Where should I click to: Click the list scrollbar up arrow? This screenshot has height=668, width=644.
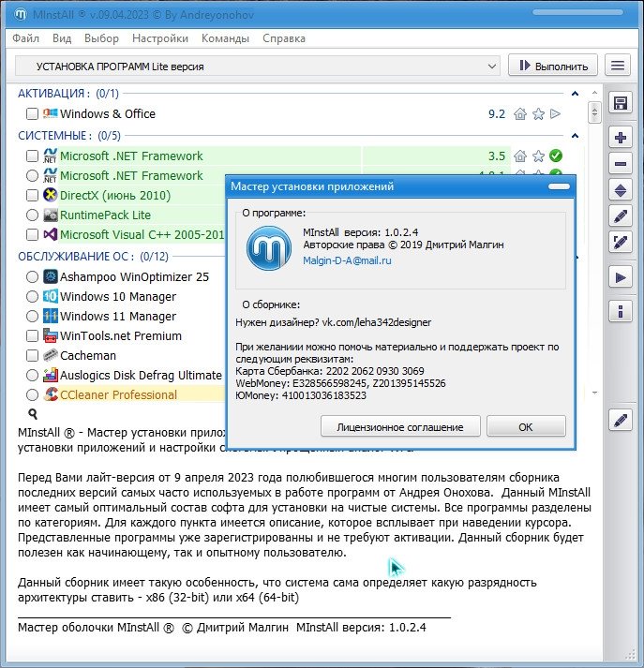pyautogui.click(x=594, y=93)
